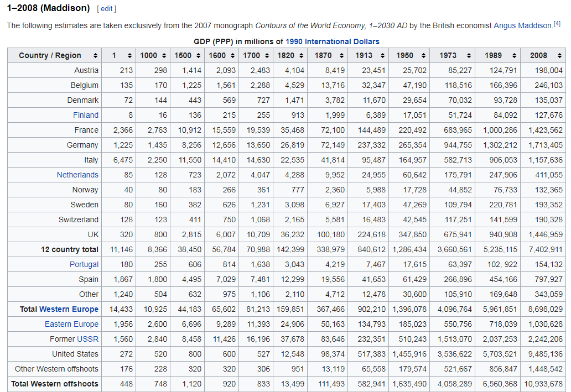This screenshot has width=571, height=392.
Task: Open 1990 International Dollars link
Action: 332,41
